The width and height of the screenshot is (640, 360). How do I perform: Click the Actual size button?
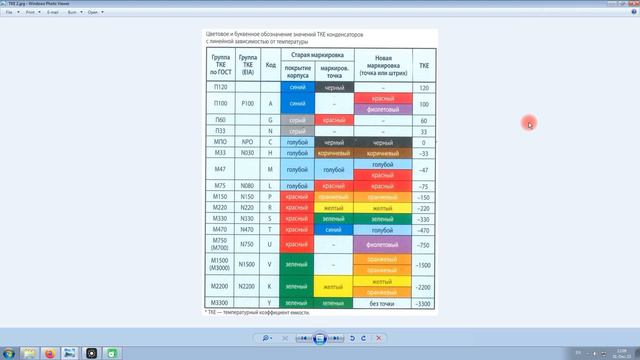click(285, 338)
